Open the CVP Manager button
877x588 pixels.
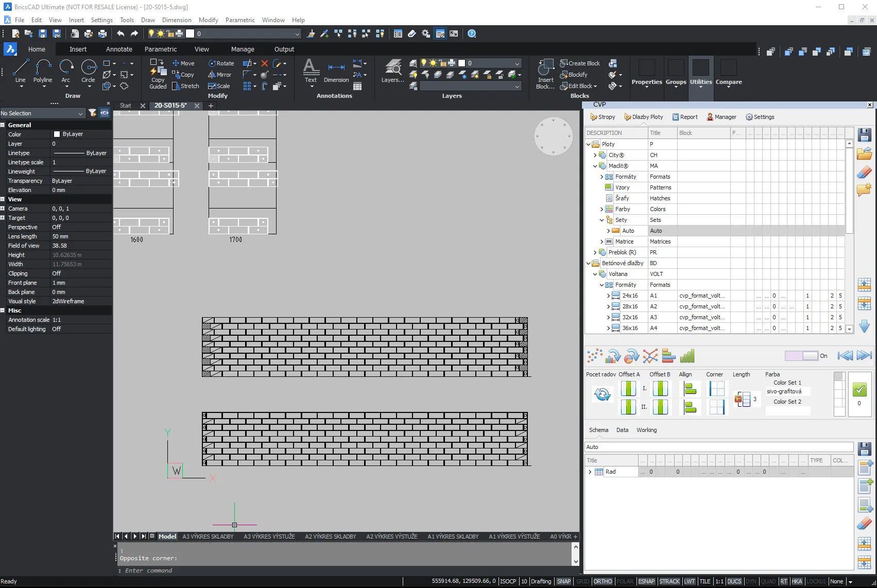point(721,117)
